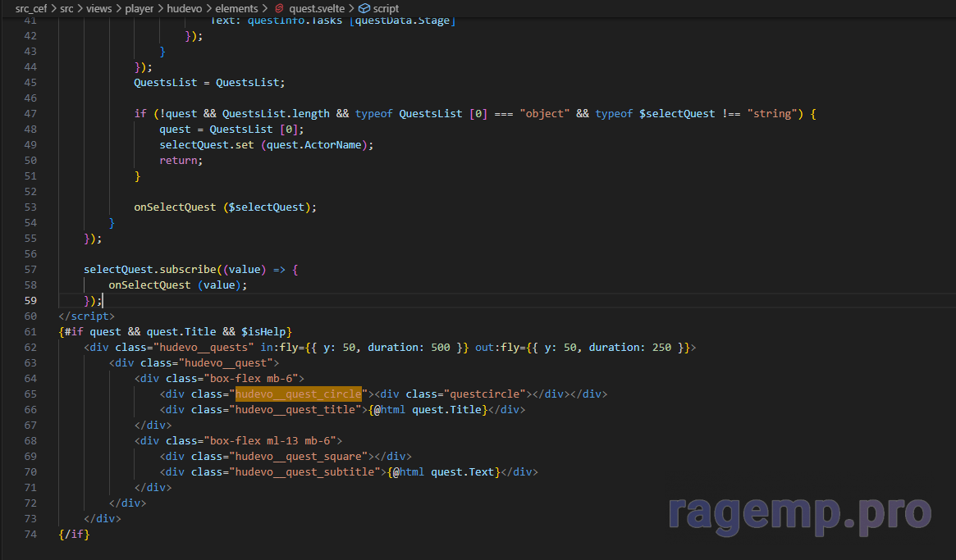Click the Svelte file icon in breadcrumb

[278, 8]
